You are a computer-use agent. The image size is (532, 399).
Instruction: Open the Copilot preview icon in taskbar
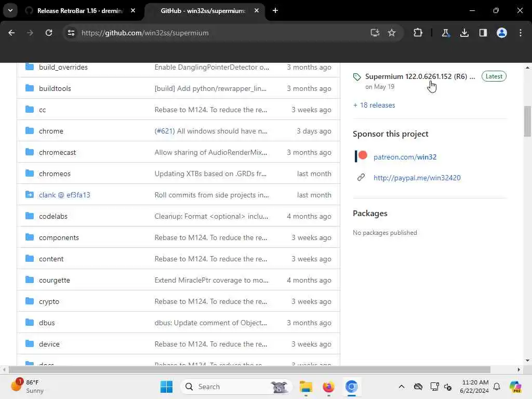click(515, 387)
